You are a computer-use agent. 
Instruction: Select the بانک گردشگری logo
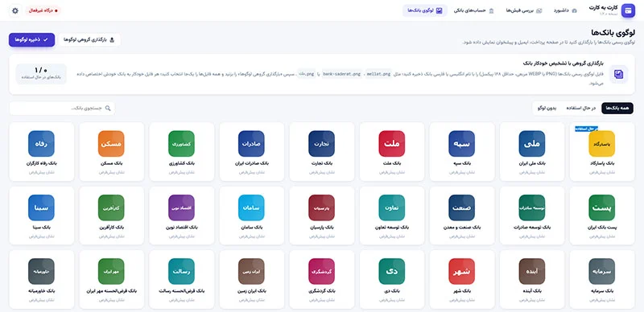321,271
